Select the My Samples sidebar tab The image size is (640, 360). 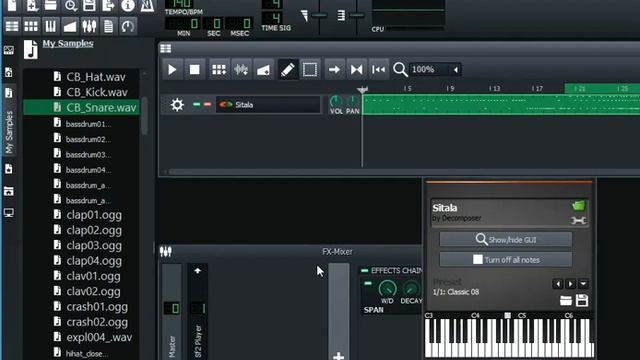9,121
